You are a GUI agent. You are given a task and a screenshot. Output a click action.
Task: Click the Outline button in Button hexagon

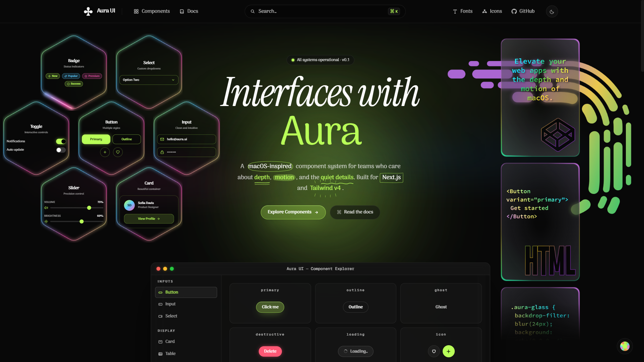(127, 139)
